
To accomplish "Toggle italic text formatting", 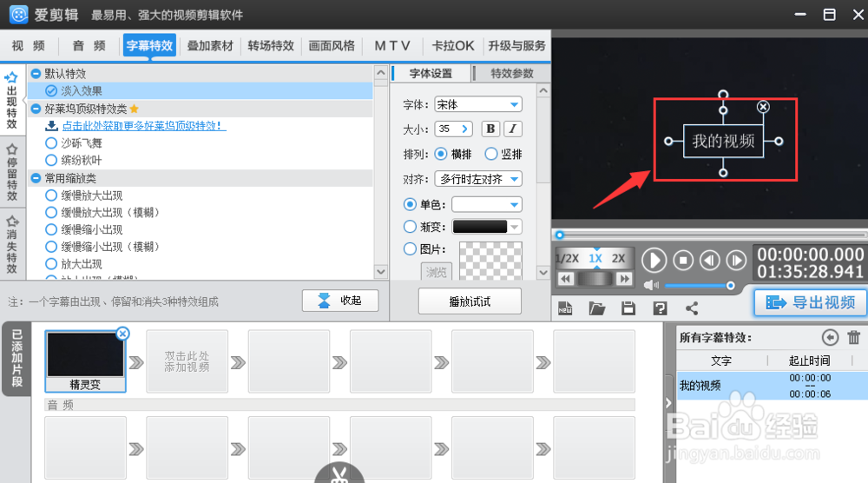I will pyautogui.click(x=513, y=129).
